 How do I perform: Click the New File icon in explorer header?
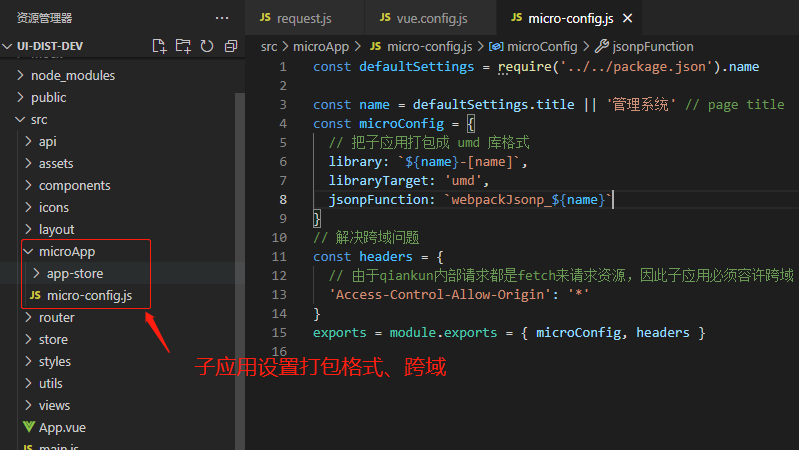coord(159,46)
